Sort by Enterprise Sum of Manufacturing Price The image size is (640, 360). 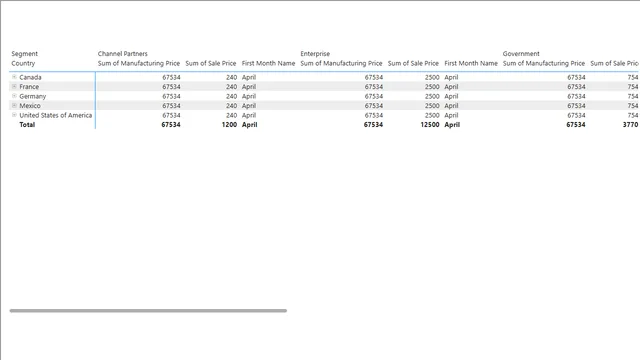(x=341, y=63)
